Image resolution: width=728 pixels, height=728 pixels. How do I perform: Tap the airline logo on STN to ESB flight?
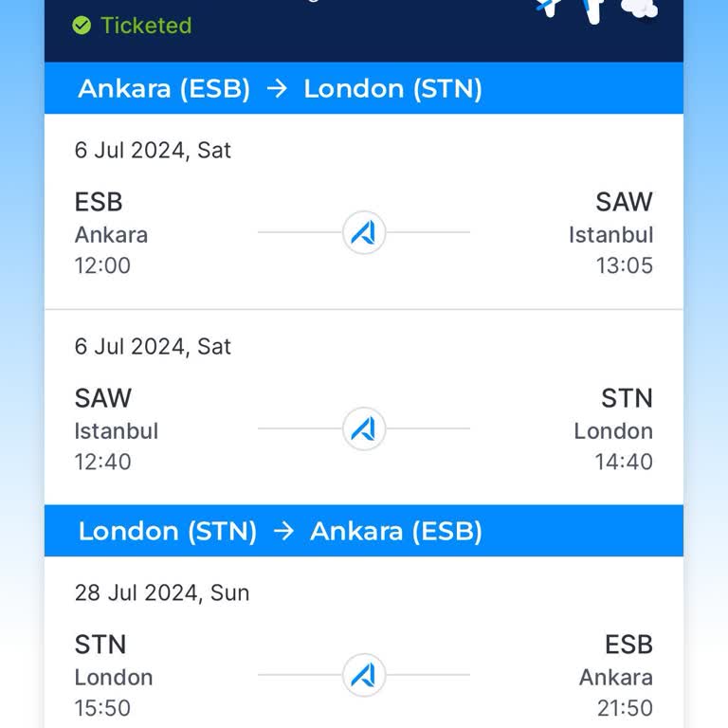click(x=364, y=675)
